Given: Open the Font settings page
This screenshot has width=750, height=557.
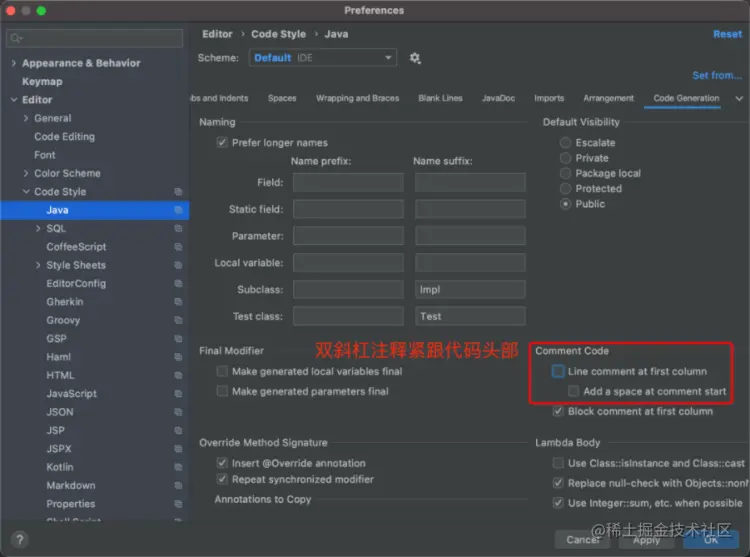Looking at the screenshot, I should pos(44,155).
